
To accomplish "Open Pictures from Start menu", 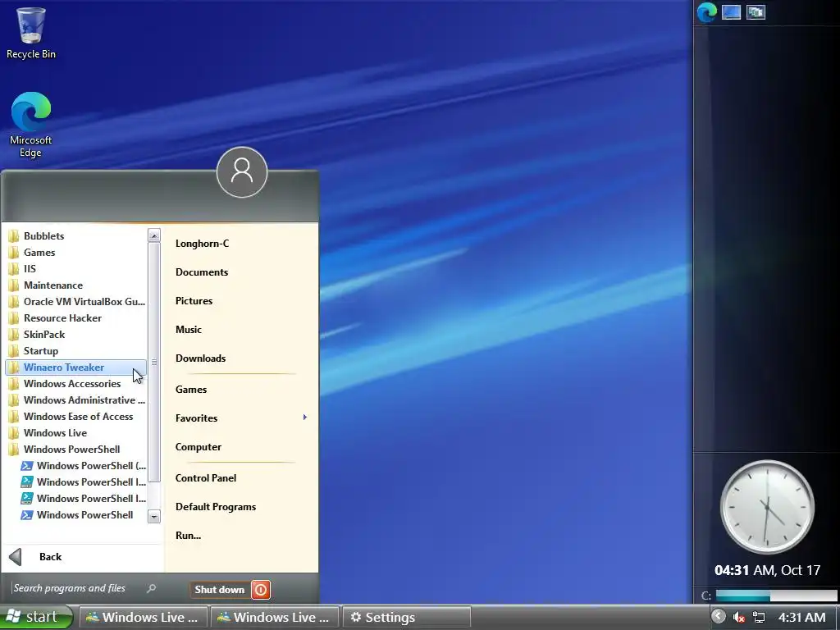I will [194, 301].
